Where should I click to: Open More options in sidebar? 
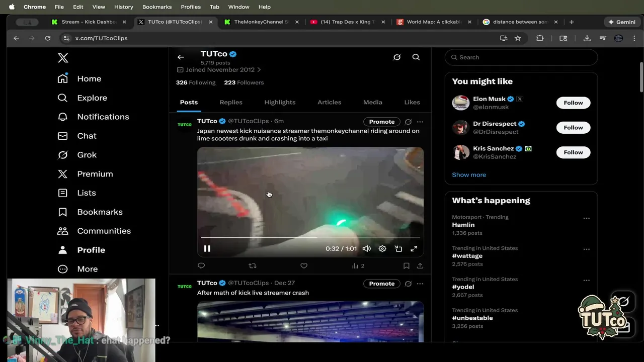pyautogui.click(x=77, y=269)
